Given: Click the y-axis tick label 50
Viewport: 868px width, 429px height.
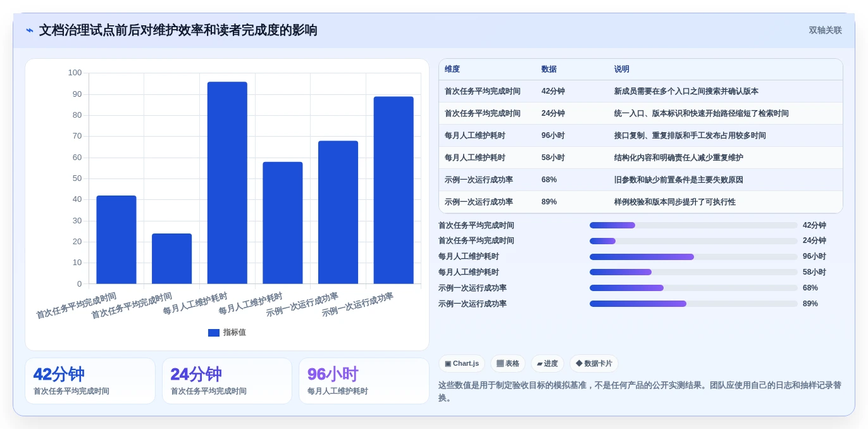Looking at the screenshot, I should (77, 178).
